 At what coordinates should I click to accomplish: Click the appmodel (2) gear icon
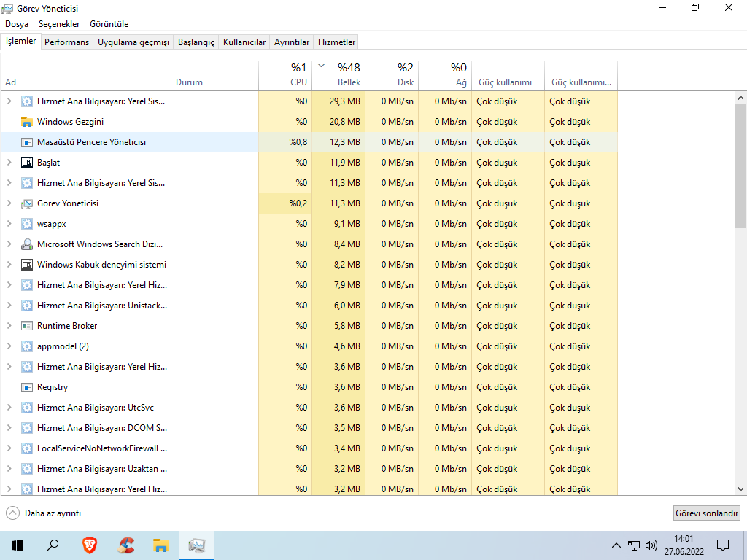tap(27, 346)
